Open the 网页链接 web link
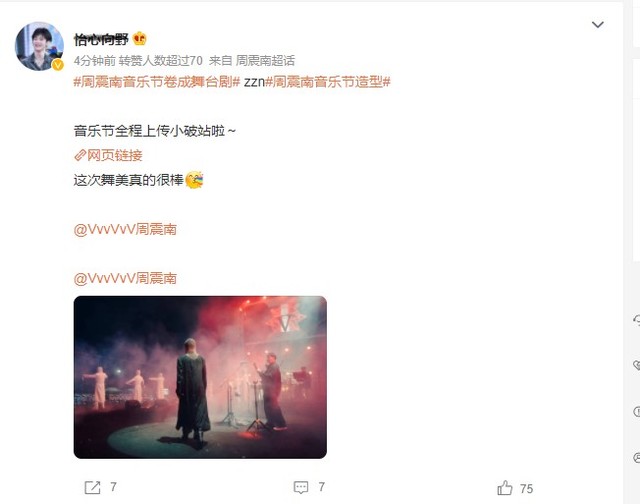This screenshot has width=640, height=504. (115, 155)
